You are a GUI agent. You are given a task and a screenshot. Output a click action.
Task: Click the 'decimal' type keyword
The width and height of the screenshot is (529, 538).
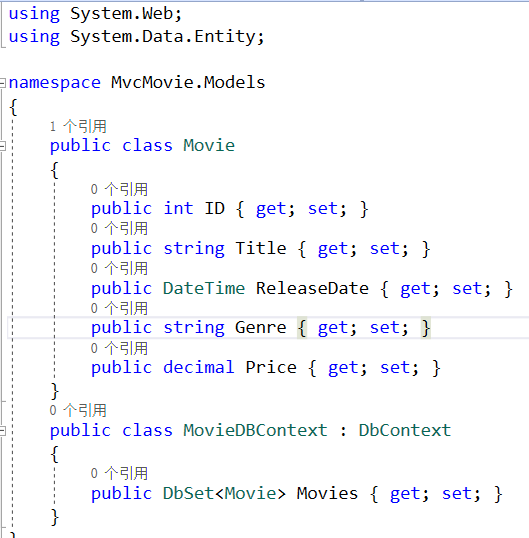(199, 367)
